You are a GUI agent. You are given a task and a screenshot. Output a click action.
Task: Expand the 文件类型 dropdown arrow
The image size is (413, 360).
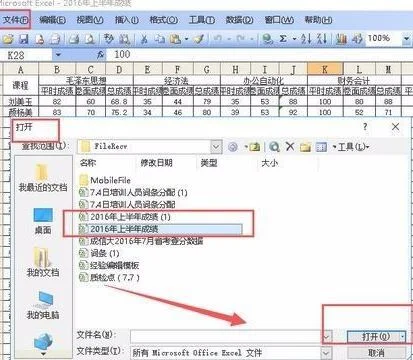(x=326, y=353)
